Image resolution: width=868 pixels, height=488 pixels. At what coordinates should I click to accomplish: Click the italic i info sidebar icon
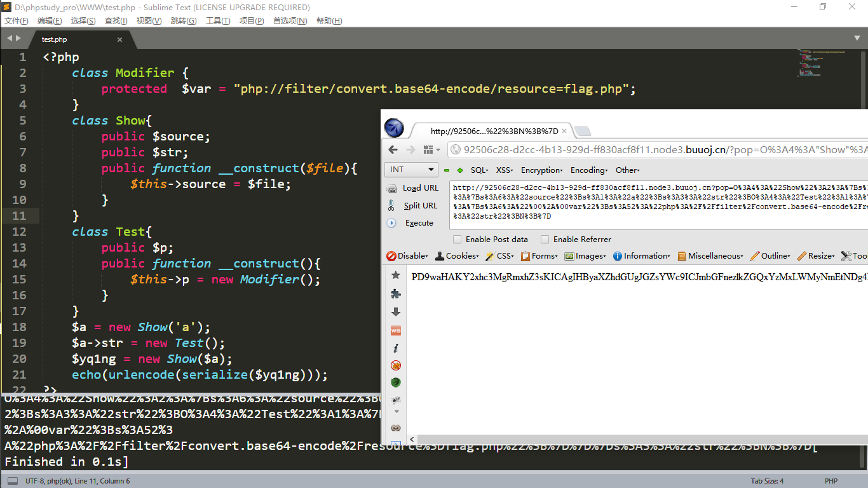pyautogui.click(x=396, y=348)
